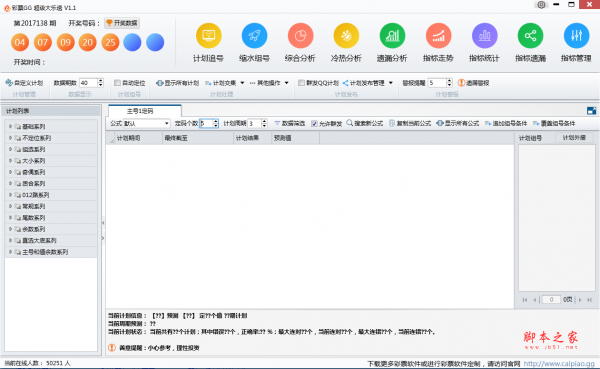This screenshot has width=600, height=369.
Task: Collapse left panel splitter arrow
Action: [x=103, y=222]
